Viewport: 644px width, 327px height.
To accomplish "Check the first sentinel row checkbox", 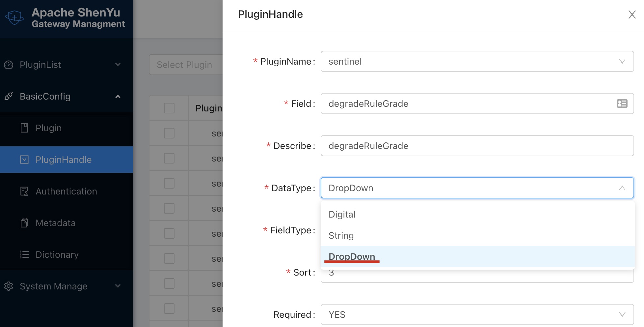I will coord(169,133).
